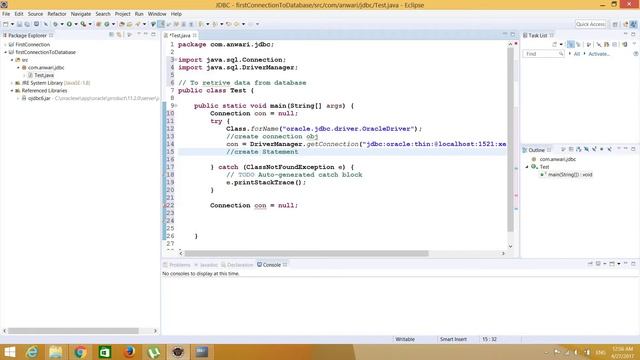Screen dimensions: 640x360
Task: Create New Task in Task List toolbar
Action: (x=555, y=44)
